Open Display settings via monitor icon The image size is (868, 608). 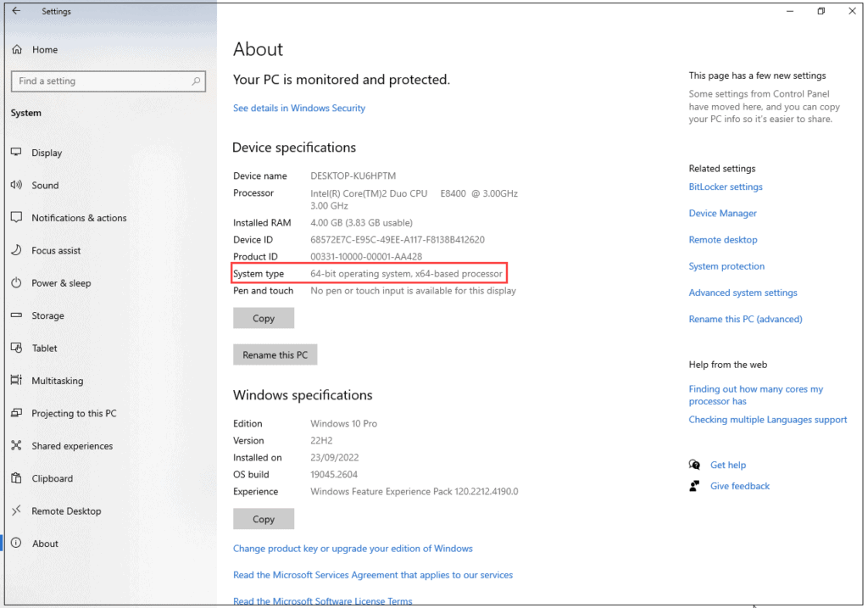tap(16, 153)
